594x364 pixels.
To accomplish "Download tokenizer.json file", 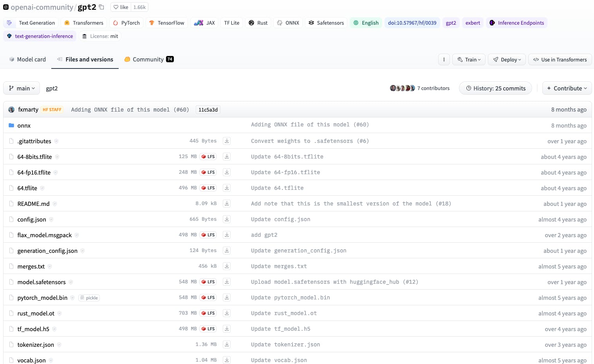I will pyautogui.click(x=227, y=344).
